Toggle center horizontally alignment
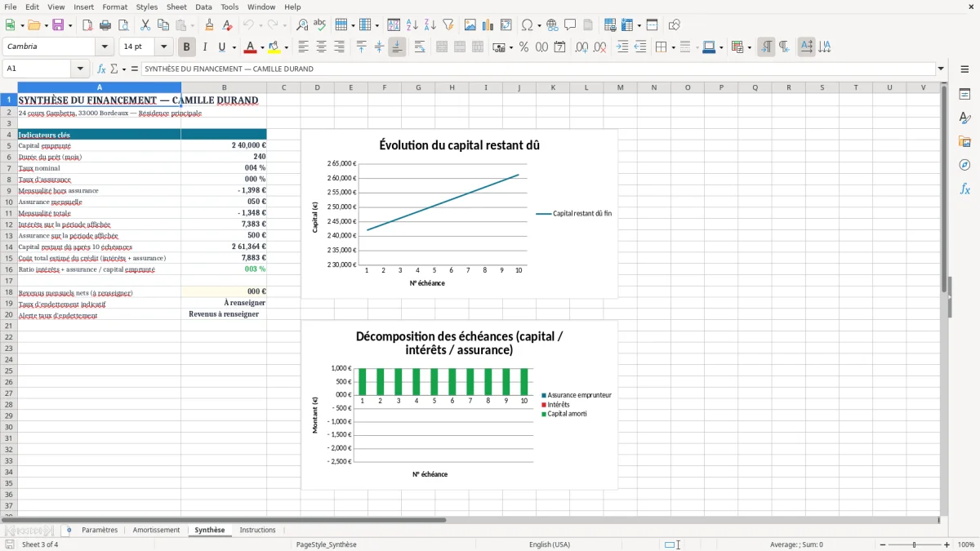Screen dimensions: 980x551 321,47
